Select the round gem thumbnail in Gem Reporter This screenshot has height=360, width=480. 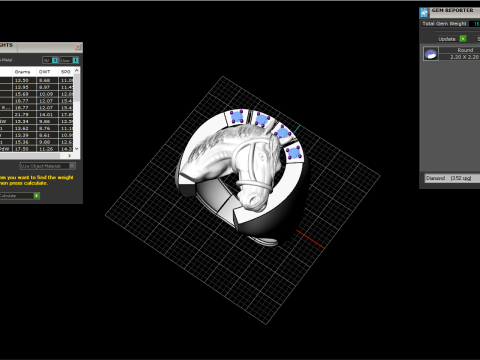click(x=431, y=54)
